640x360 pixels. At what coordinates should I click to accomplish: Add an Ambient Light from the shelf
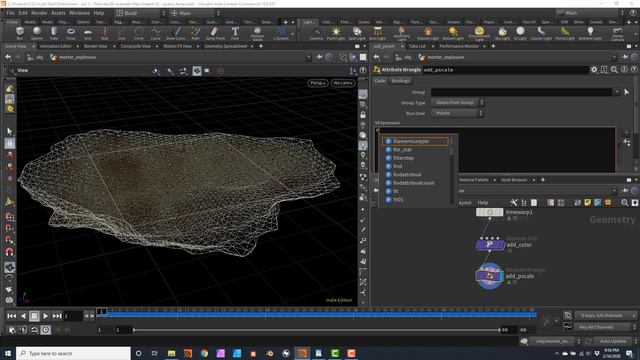pyautogui.click(x=590, y=33)
